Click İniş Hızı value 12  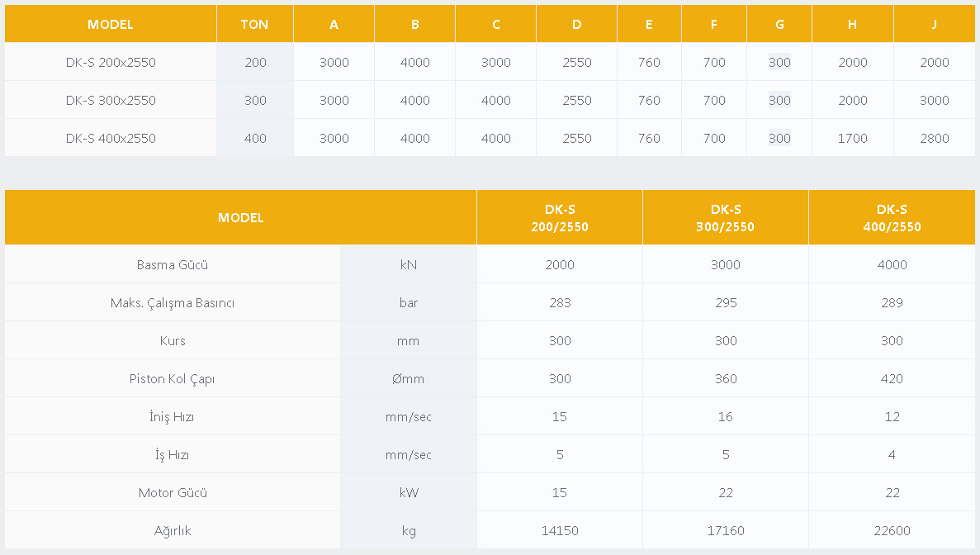(x=892, y=417)
